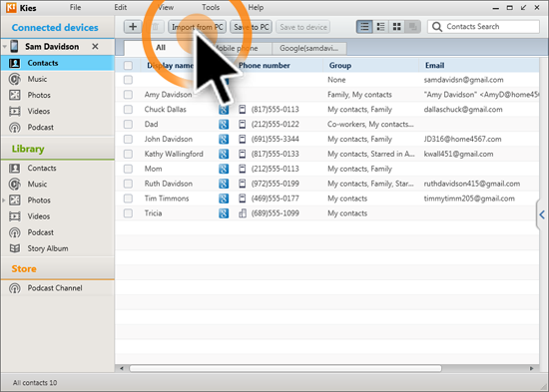Click Kathy Wallingford's name
Screen dimensions: 549x392
(174, 154)
